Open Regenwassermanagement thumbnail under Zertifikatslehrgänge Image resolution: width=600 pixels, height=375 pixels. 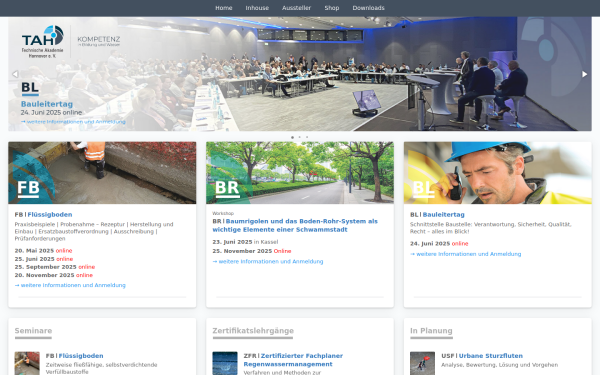(x=225, y=363)
